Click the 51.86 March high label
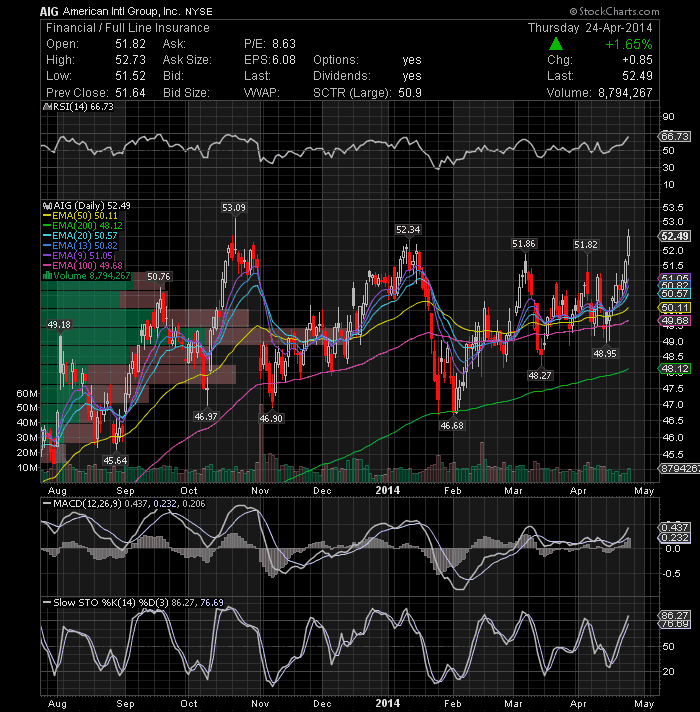 524,244
